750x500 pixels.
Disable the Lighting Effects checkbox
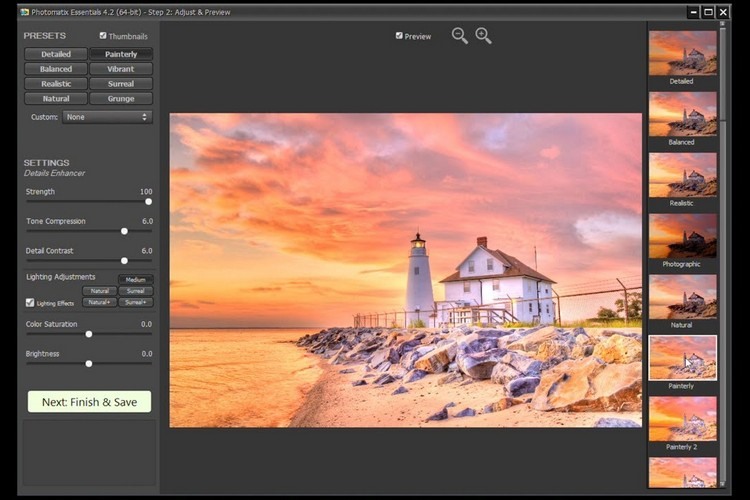pos(29,302)
